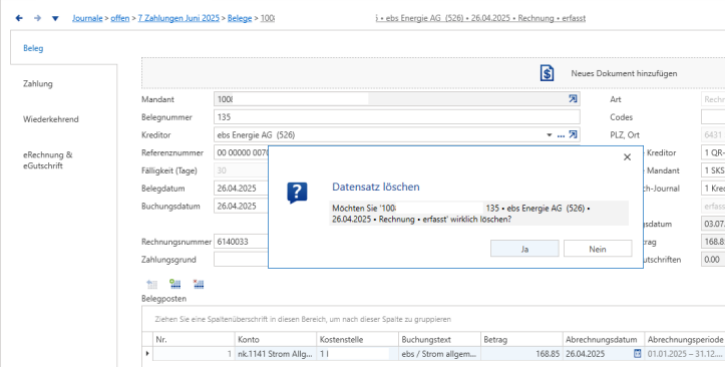Close the Datensatz löschen dialog
The height and width of the screenshot is (367, 725).
coord(627,157)
